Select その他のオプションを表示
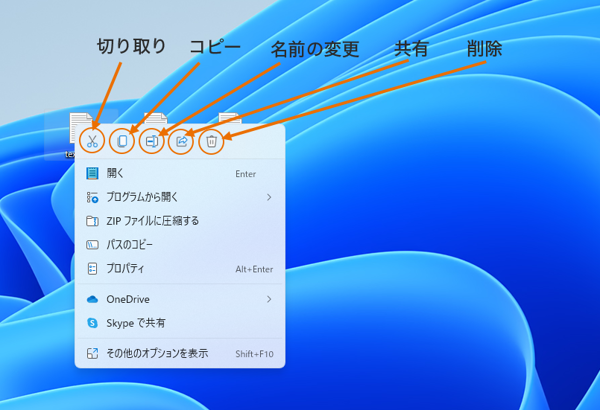This screenshot has height=410, width=600. click(180, 353)
